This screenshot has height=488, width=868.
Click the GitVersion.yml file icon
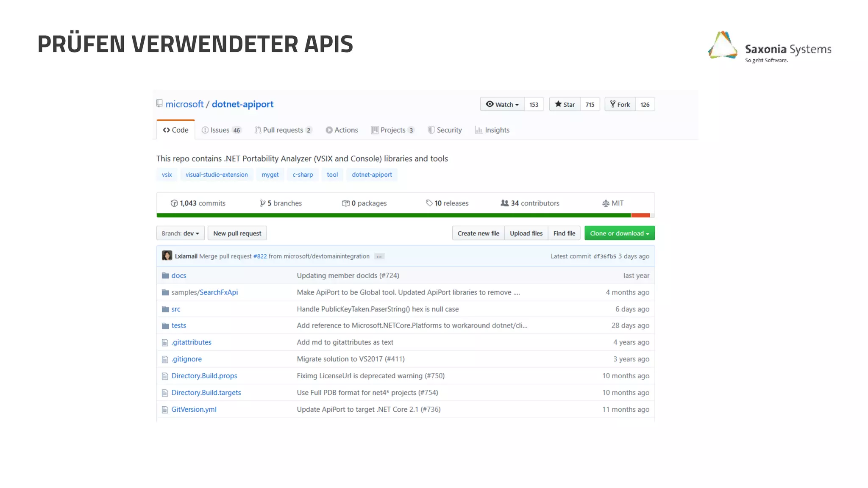165,410
